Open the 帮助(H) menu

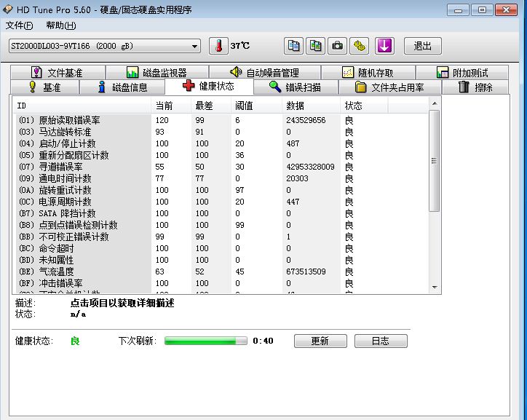[60, 25]
